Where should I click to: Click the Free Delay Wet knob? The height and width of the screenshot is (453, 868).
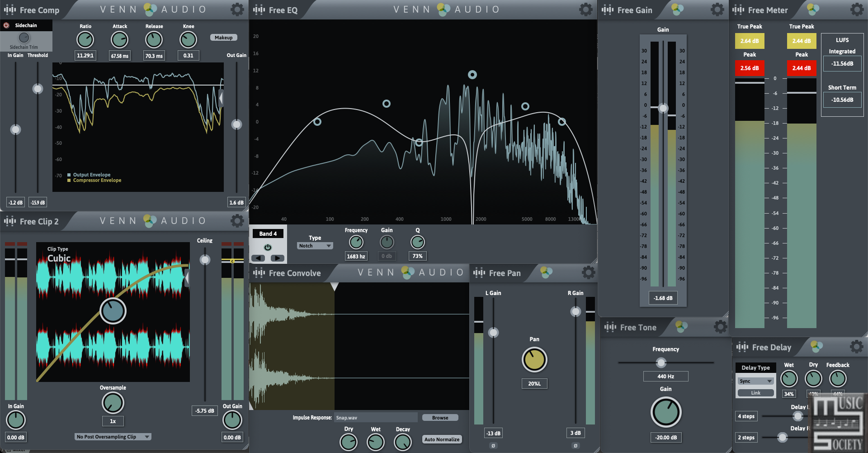click(x=789, y=379)
